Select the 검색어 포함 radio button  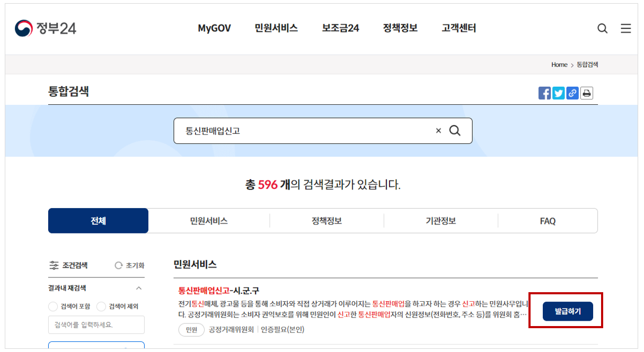(52, 306)
